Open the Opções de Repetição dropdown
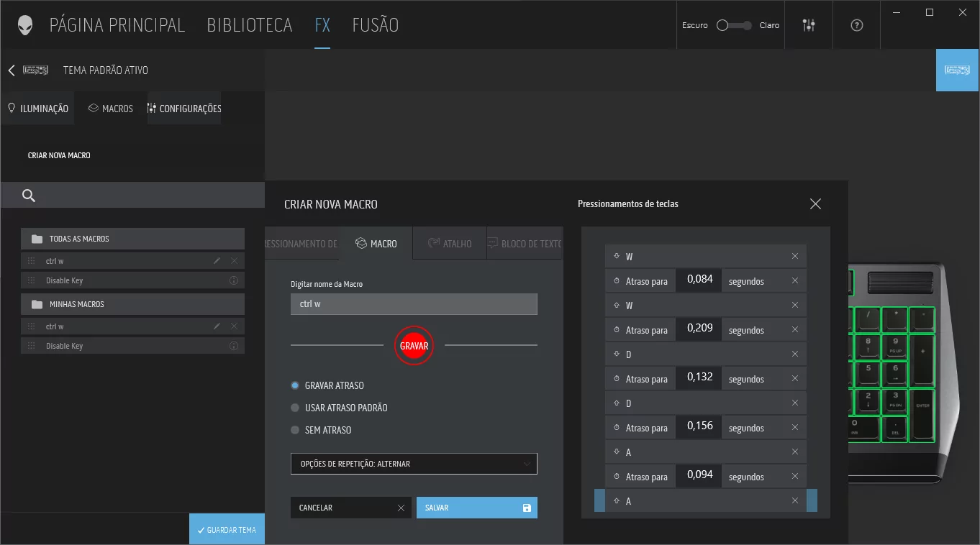980x545 pixels. click(x=414, y=464)
